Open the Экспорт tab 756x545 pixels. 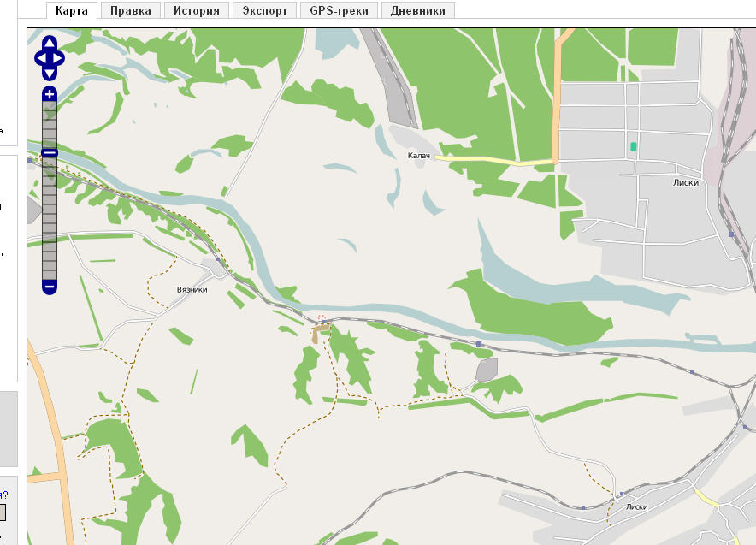click(265, 10)
